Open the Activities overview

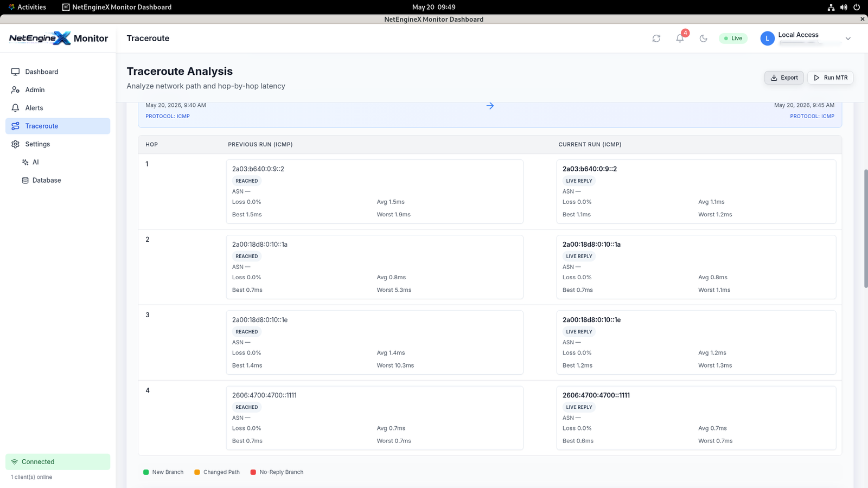(x=27, y=7)
